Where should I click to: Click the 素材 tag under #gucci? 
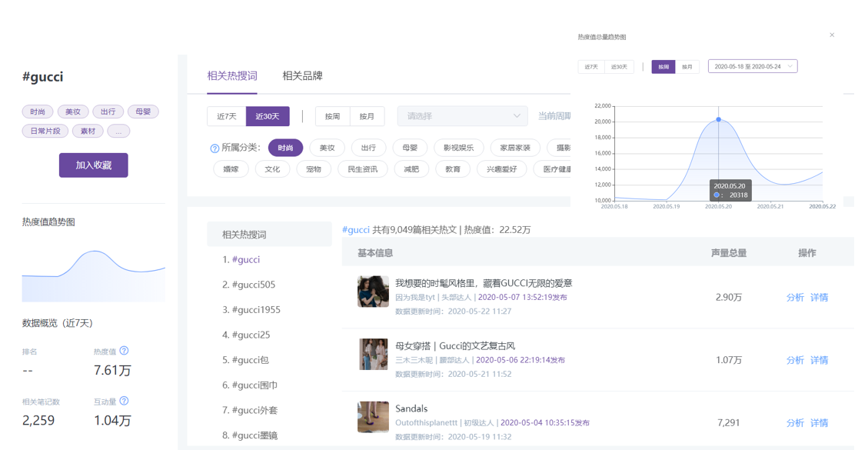click(88, 132)
